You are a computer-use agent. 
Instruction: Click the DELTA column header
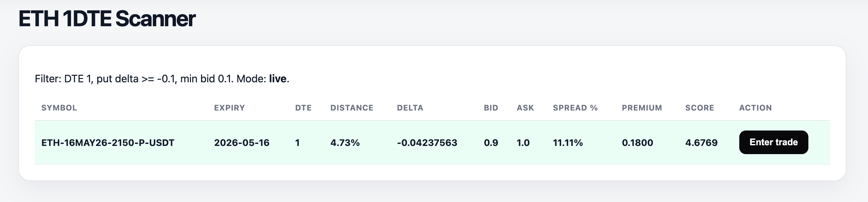click(410, 108)
